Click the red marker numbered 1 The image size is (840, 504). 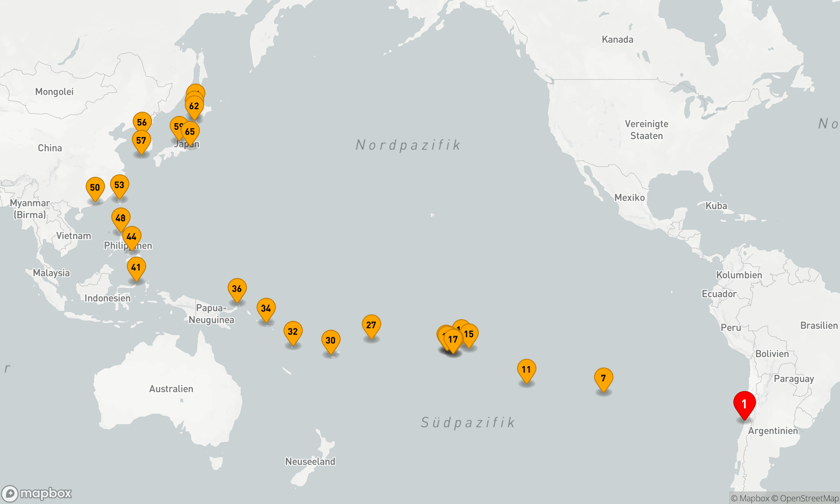pyautogui.click(x=744, y=404)
